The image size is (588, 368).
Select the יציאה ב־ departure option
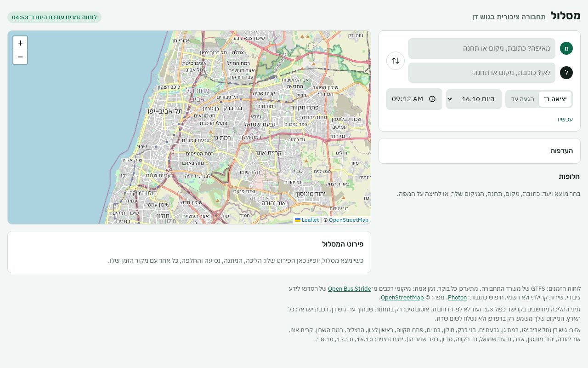[555, 99]
